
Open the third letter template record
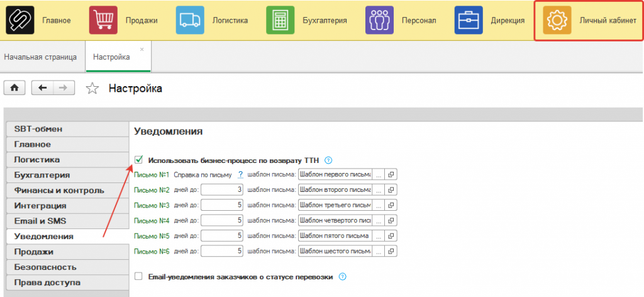tap(391, 205)
